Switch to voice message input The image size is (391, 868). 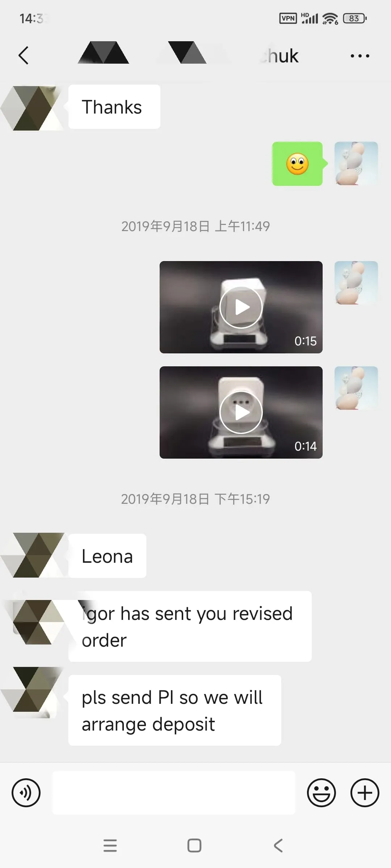click(x=26, y=793)
